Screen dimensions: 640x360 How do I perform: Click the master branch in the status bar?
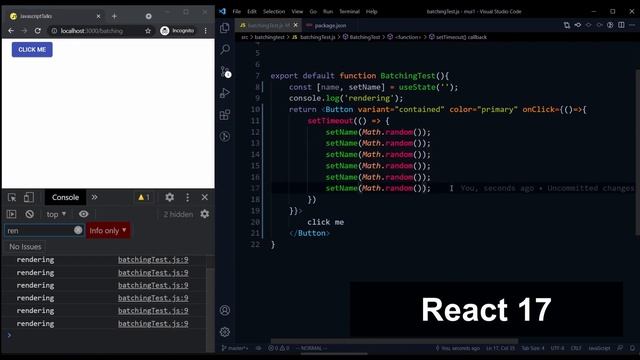click(x=235, y=348)
